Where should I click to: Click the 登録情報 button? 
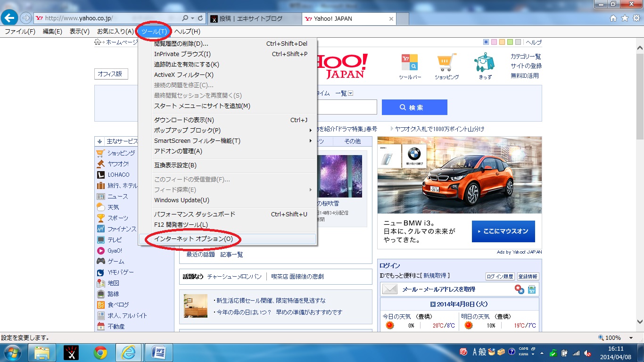(528, 277)
